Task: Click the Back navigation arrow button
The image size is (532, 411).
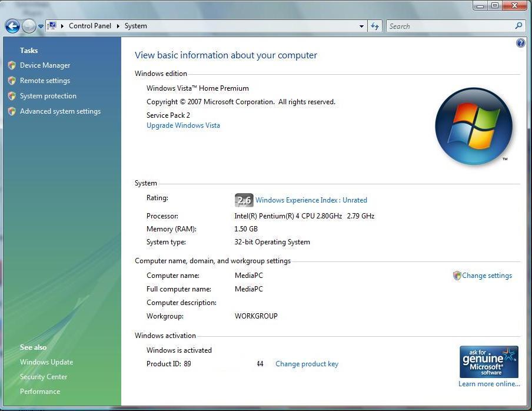Action: (x=12, y=26)
